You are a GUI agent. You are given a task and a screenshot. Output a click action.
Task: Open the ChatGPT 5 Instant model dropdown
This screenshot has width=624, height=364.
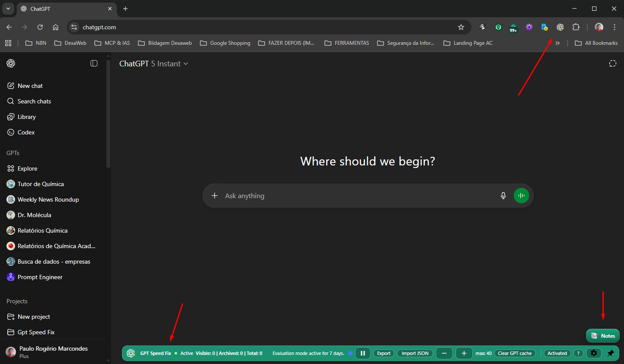154,64
